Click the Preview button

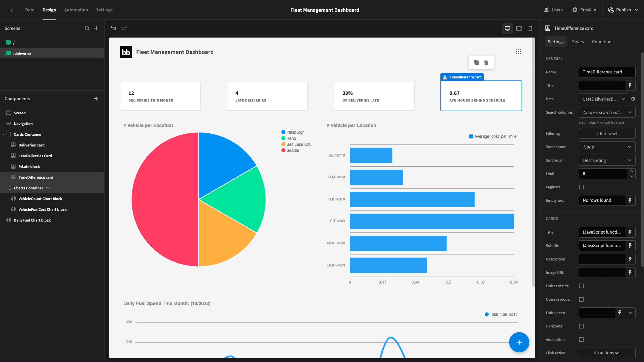pyautogui.click(x=584, y=10)
